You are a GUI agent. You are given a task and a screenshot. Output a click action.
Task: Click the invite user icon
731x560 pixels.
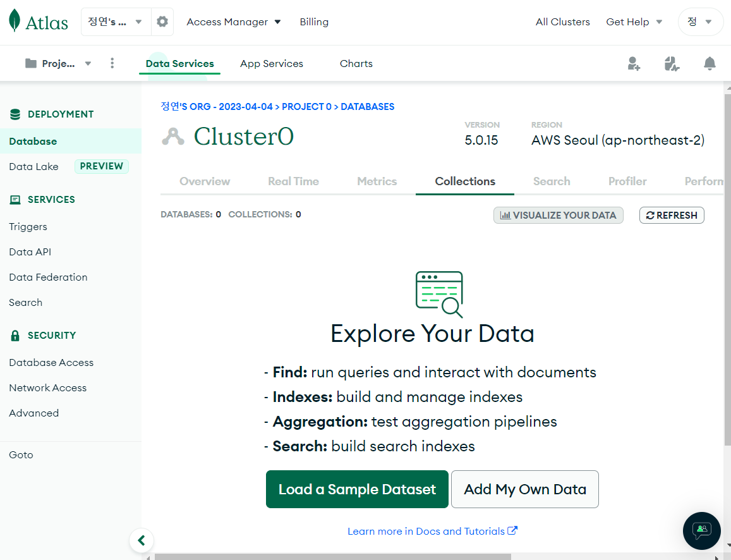click(634, 63)
